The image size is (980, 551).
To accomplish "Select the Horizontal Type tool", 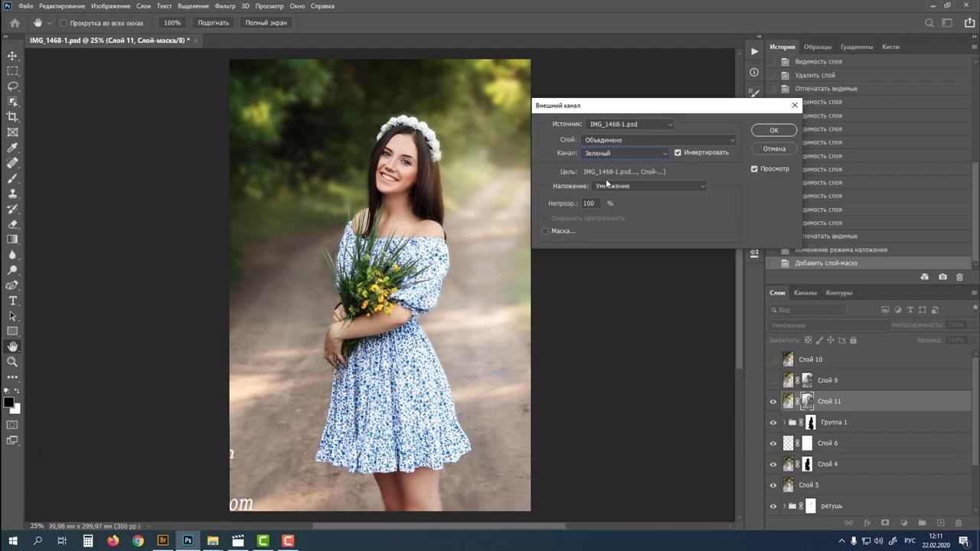I will [12, 301].
